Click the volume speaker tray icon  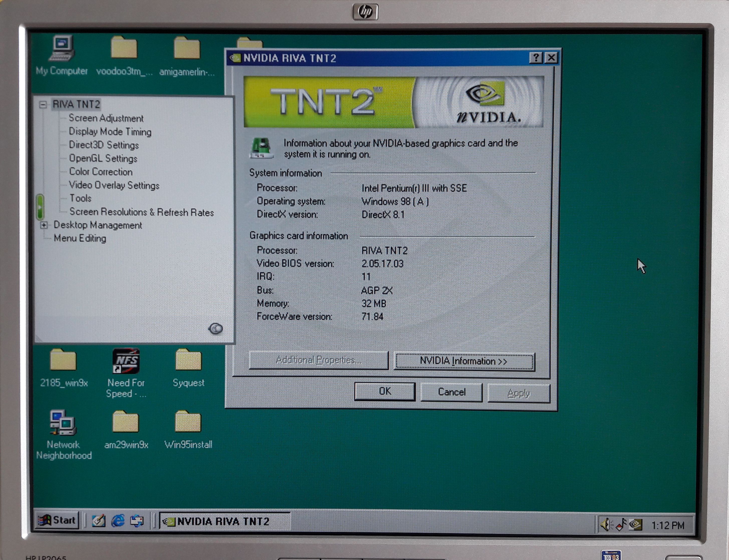point(606,525)
